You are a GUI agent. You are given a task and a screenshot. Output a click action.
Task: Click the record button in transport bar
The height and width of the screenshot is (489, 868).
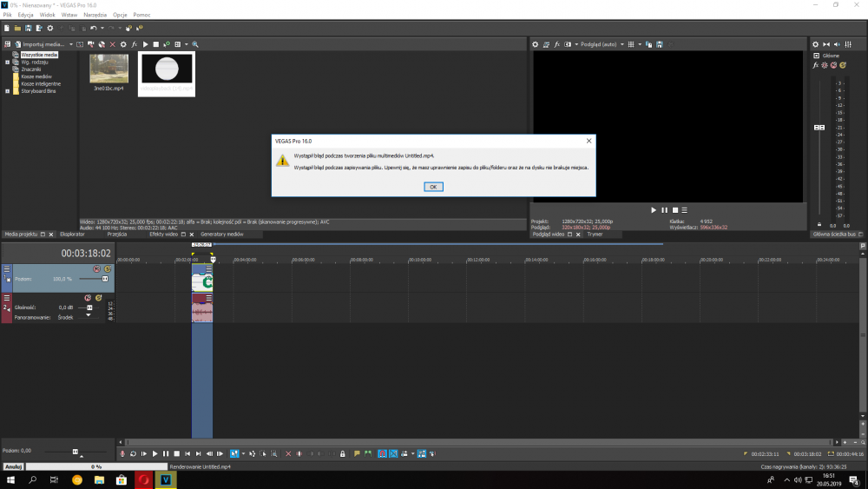pos(122,453)
